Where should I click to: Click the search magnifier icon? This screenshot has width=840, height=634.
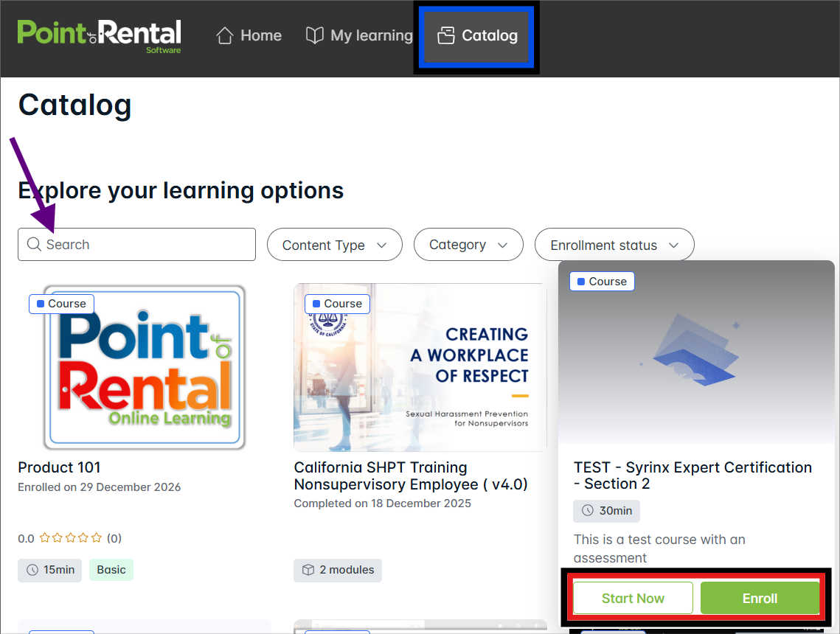pos(34,245)
